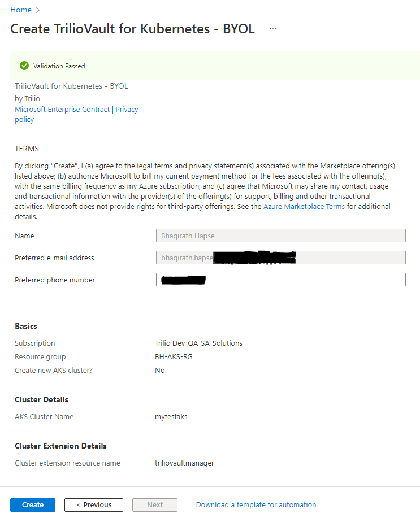The image size is (420, 522).
Task: Open the ellipsis more options menu
Action: pos(273,29)
